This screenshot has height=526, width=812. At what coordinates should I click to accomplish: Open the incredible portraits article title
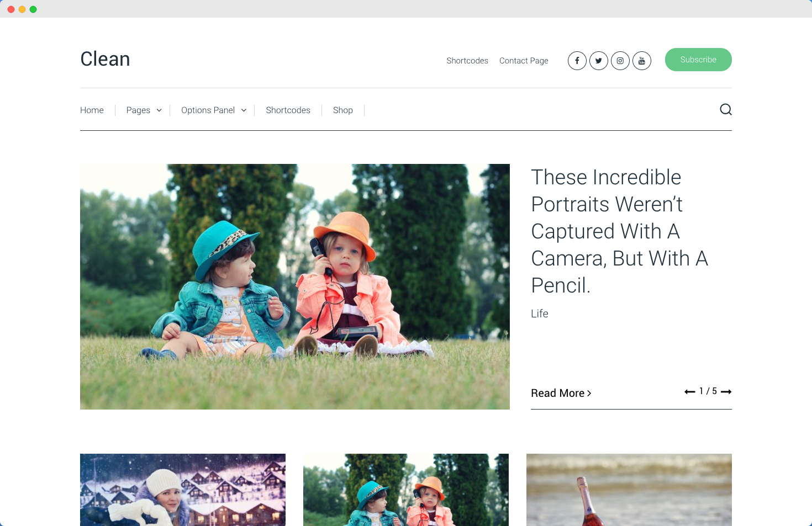click(x=619, y=231)
